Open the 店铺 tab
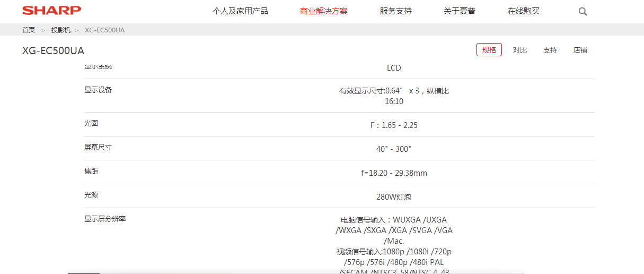 [x=580, y=50]
